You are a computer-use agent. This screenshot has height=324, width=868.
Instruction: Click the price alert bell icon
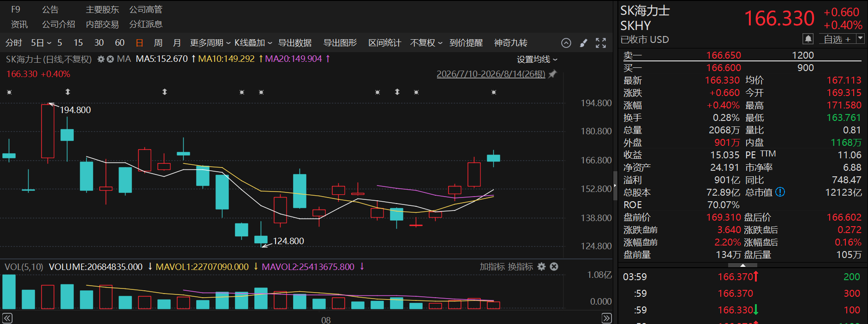[808, 39]
